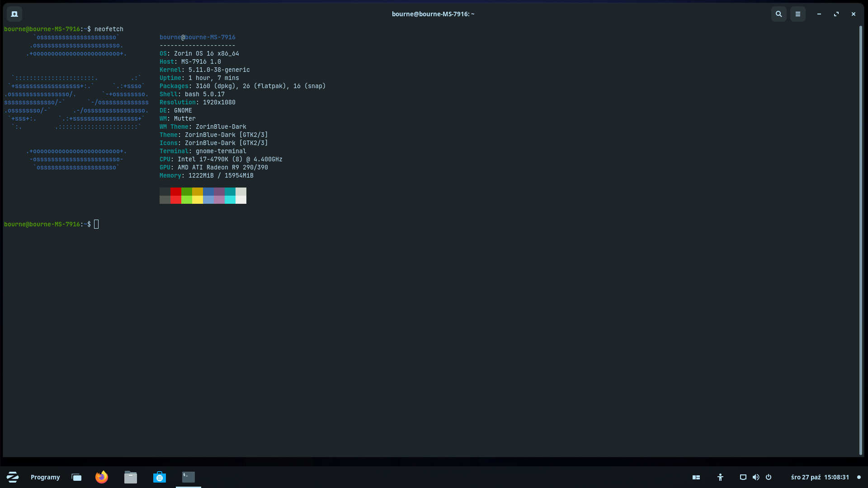Viewport: 868px width, 488px height.
Task: Open the terminal search tool
Action: pyautogui.click(x=778, y=14)
